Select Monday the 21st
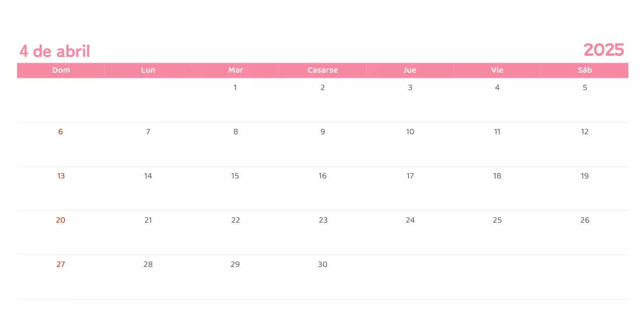 148,220
